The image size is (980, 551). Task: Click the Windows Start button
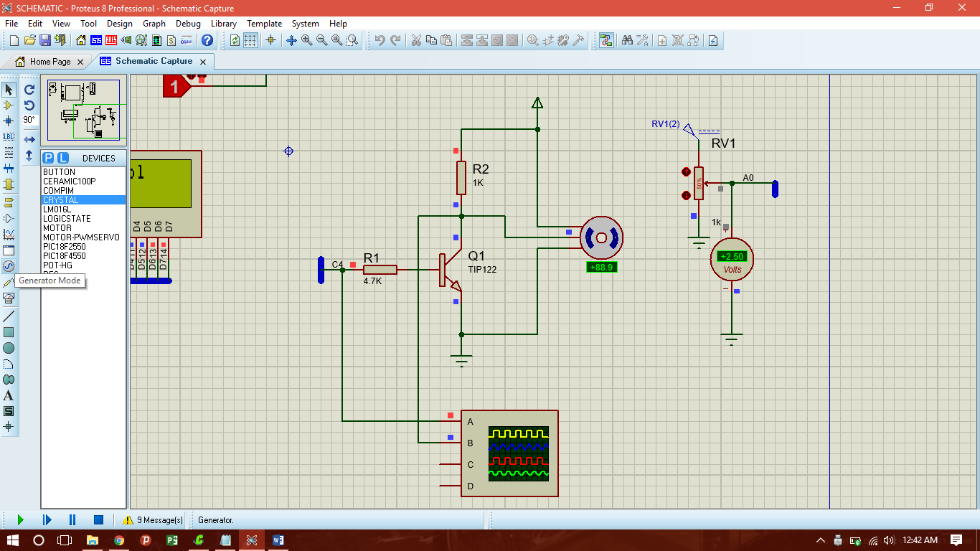coord(13,540)
